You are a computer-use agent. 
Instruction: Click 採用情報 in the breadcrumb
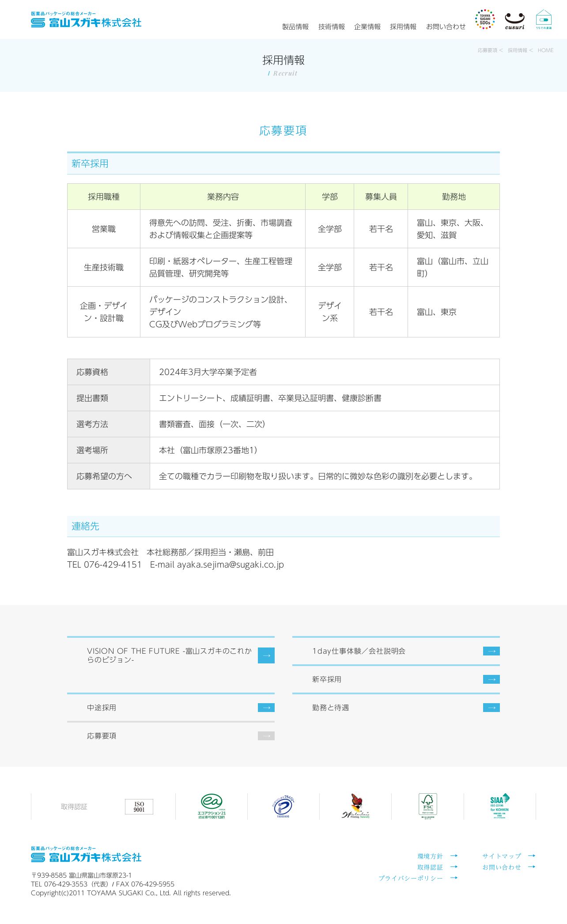[518, 50]
